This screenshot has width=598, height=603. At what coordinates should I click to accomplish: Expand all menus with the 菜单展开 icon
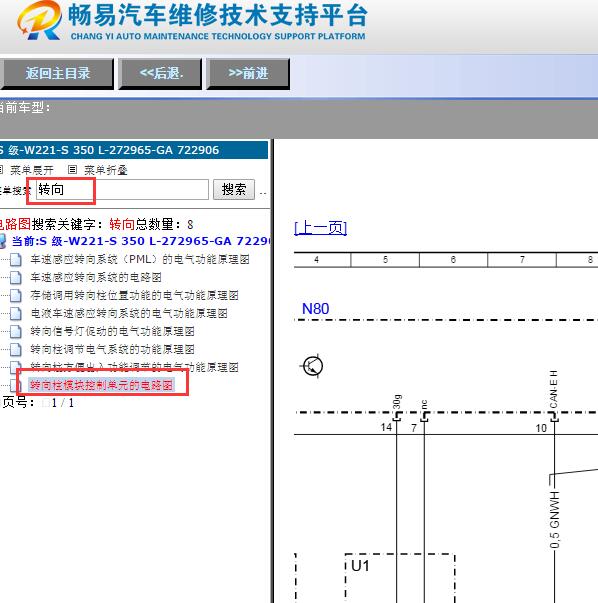click(x=2, y=170)
